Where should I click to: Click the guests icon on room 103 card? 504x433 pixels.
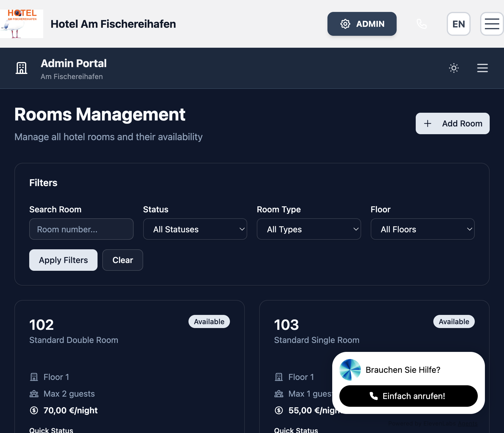279,394
